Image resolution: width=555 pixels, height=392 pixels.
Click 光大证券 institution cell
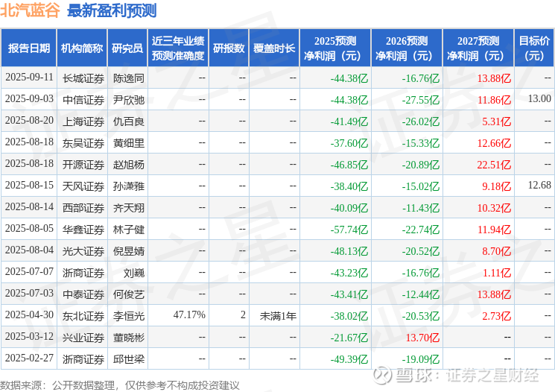83,251
